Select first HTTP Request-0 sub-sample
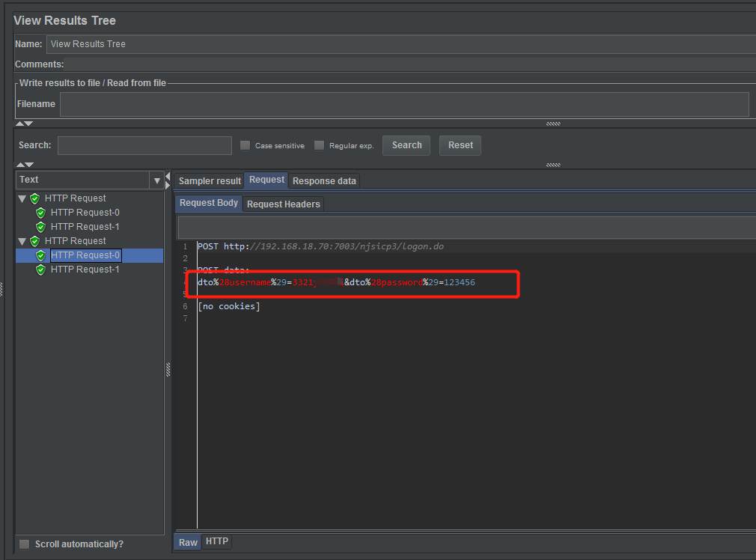Image resolution: width=756 pixels, height=560 pixels. (85, 213)
